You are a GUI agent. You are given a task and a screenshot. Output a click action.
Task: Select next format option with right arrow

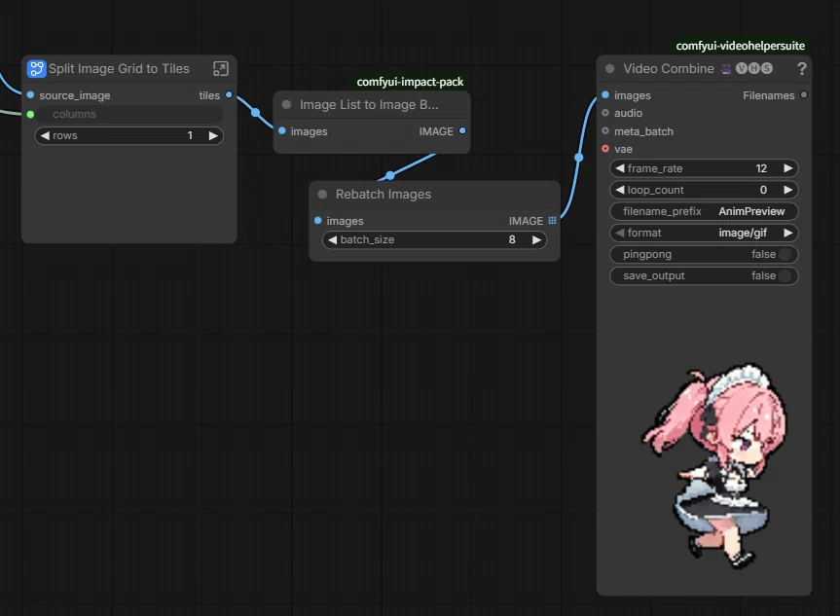pyautogui.click(x=788, y=233)
